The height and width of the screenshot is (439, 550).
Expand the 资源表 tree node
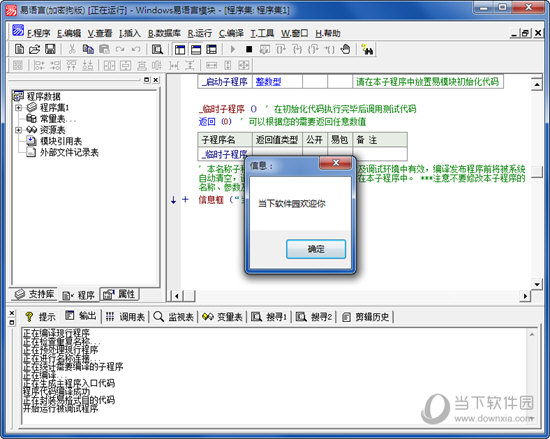pos(18,130)
